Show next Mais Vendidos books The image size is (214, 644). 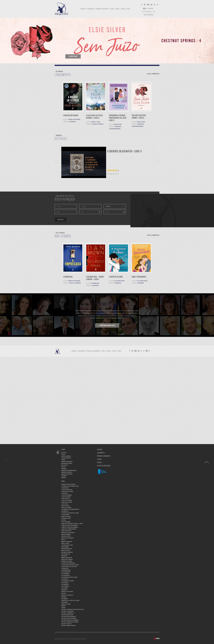[x=158, y=262]
